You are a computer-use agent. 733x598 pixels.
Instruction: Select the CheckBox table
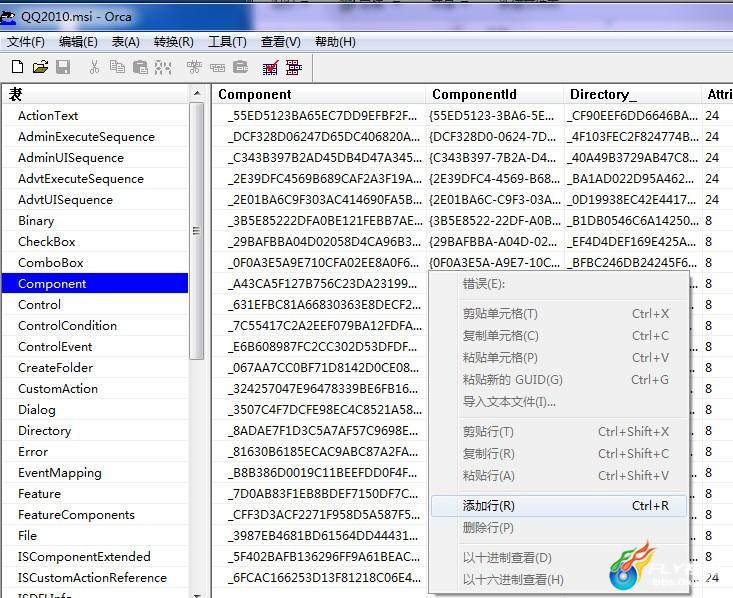pyautogui.click(x=96, y=242)
